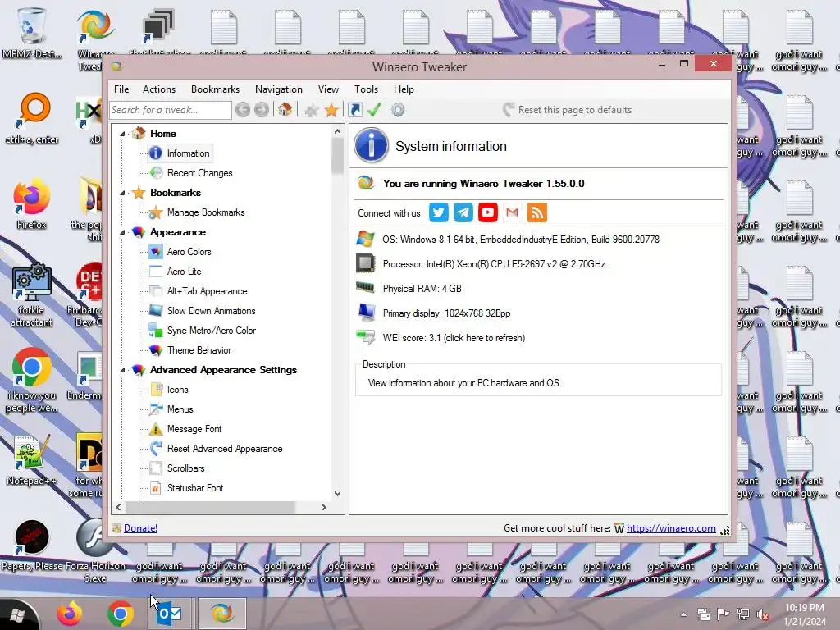
Task: Click the Processor Intel Xeon info line
Action: click(494, 264)
